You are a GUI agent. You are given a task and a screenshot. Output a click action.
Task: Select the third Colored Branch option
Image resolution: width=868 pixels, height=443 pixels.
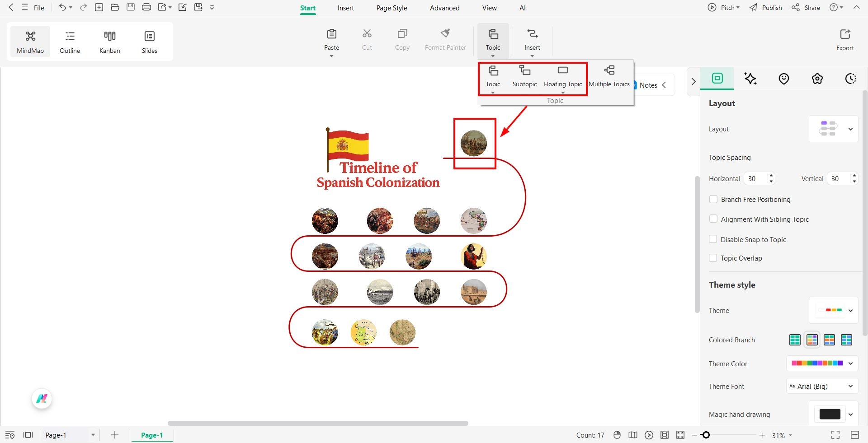pos(829,340)
